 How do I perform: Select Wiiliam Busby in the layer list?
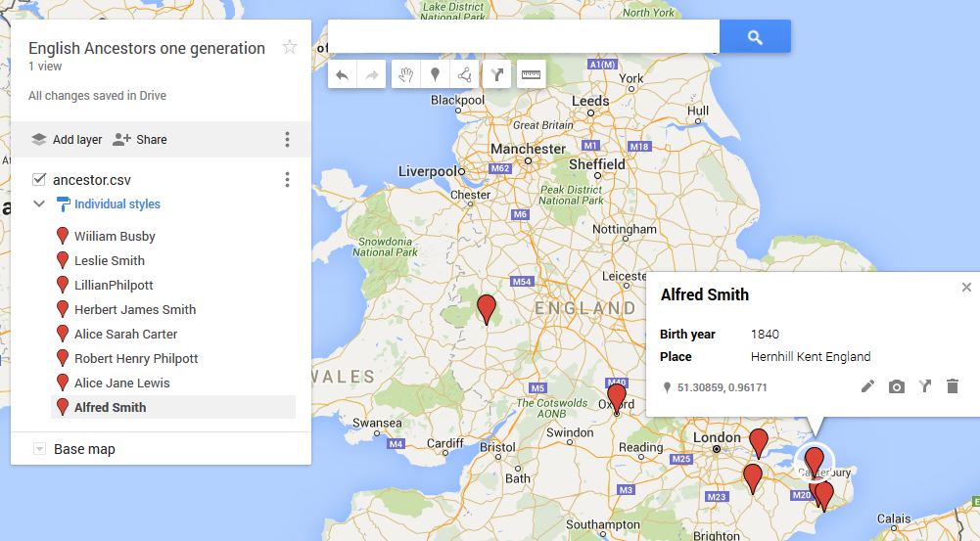(115, 236)
